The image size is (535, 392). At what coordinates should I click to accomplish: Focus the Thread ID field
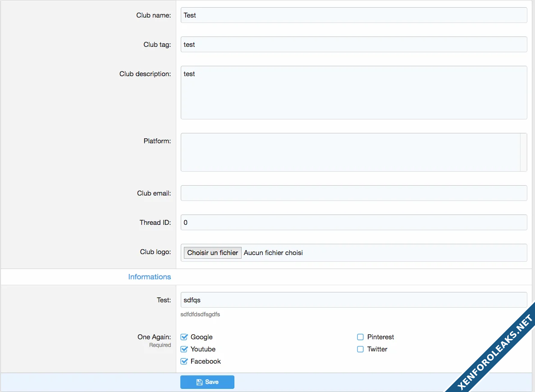[x=353, y=223]
